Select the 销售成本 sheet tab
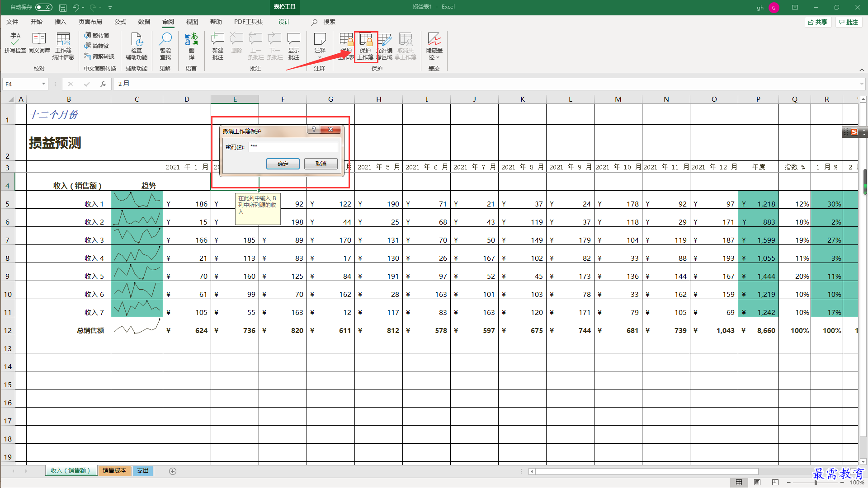 point(114,471)
